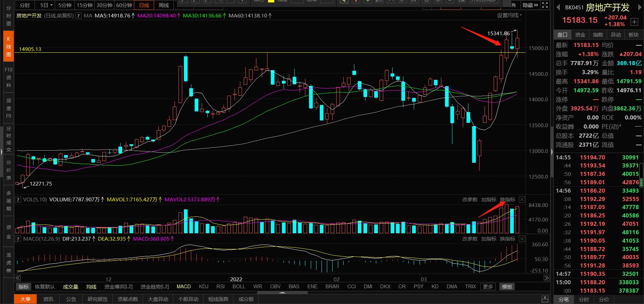Select BOLL indicator
Viewport: 644px width, 304px height.
239,287
